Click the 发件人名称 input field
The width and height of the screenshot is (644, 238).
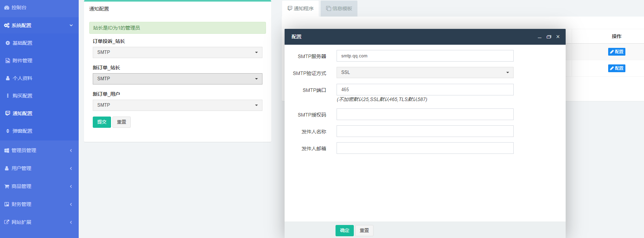(425, 131)
